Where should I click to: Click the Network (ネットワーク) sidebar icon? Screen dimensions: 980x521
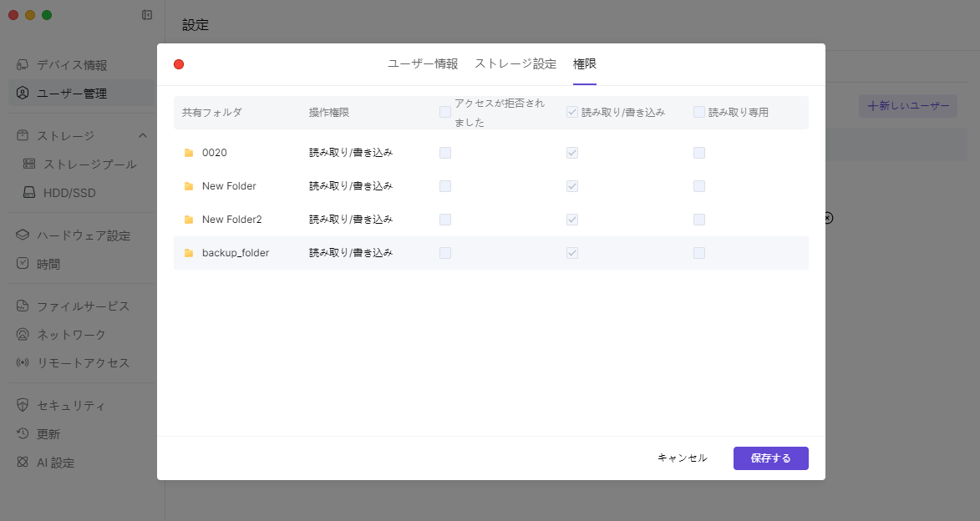tap(23, 335)
